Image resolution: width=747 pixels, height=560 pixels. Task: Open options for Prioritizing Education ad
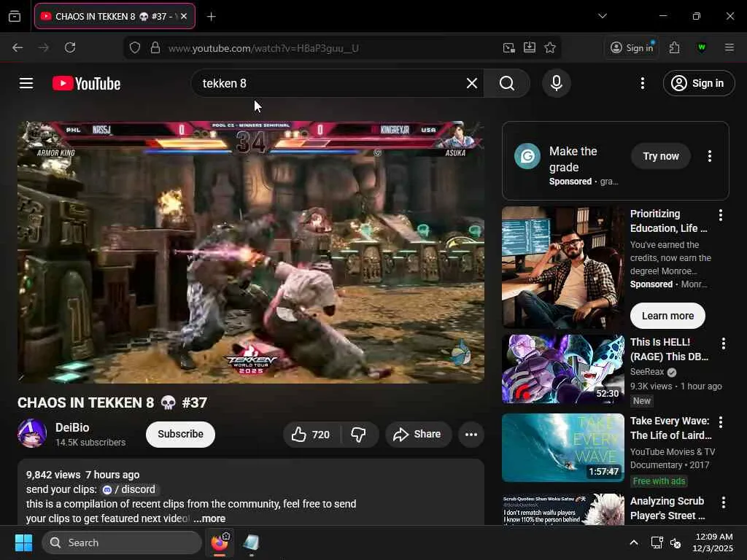click(x=720, y=215)
